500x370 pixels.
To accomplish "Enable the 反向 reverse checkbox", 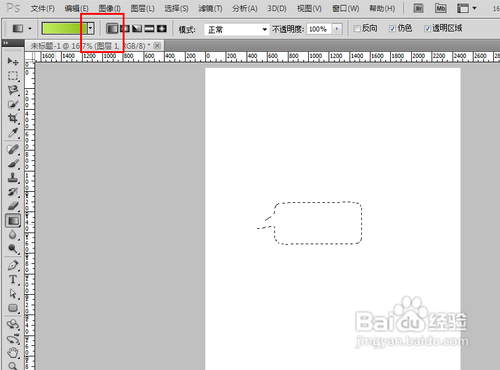I will click(357, 29).
